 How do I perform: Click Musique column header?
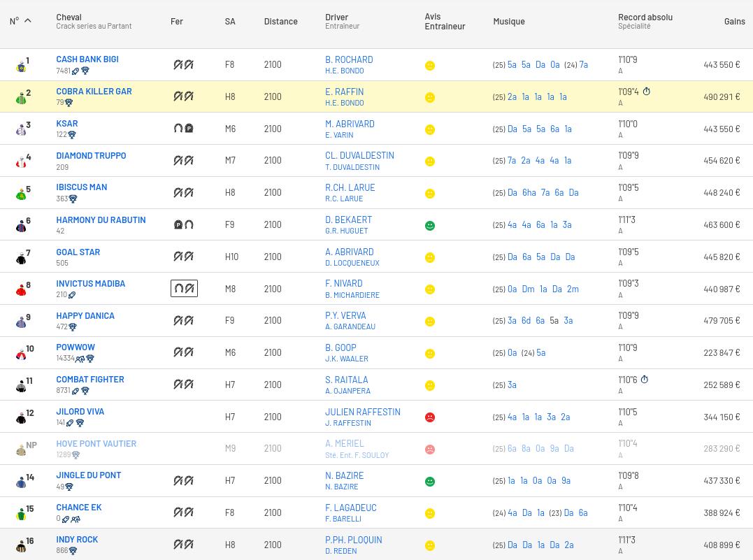(508, 21)
